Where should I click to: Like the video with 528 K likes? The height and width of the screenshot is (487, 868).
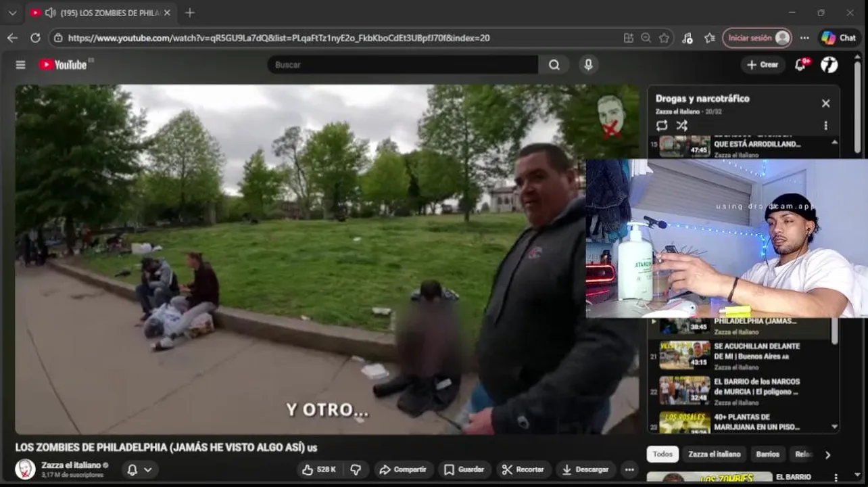[x=319, y=469]
